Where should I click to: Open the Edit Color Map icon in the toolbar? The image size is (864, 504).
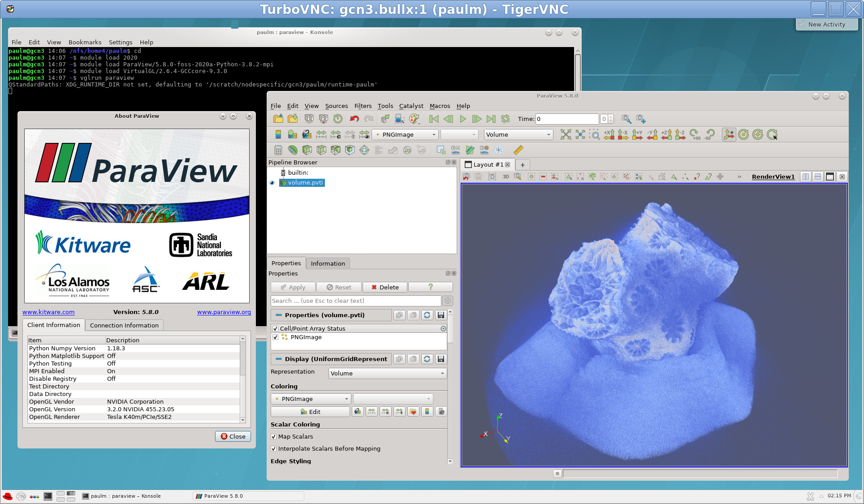[292, 134]
